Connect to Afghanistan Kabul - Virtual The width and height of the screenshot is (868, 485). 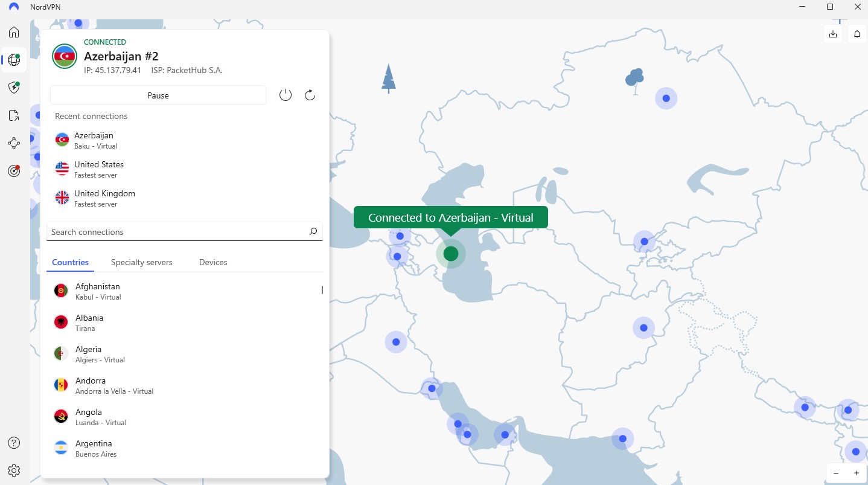(183, 291)
